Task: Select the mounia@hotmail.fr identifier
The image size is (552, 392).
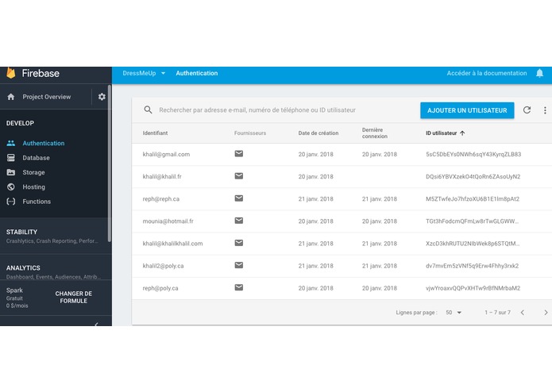Action: (x=168, y=221)
